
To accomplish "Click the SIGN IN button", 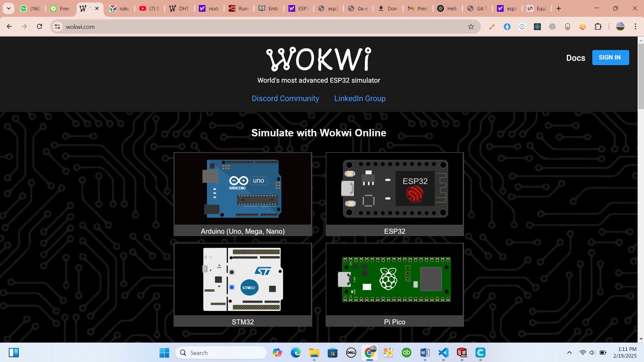I will [x=610, y=57].
